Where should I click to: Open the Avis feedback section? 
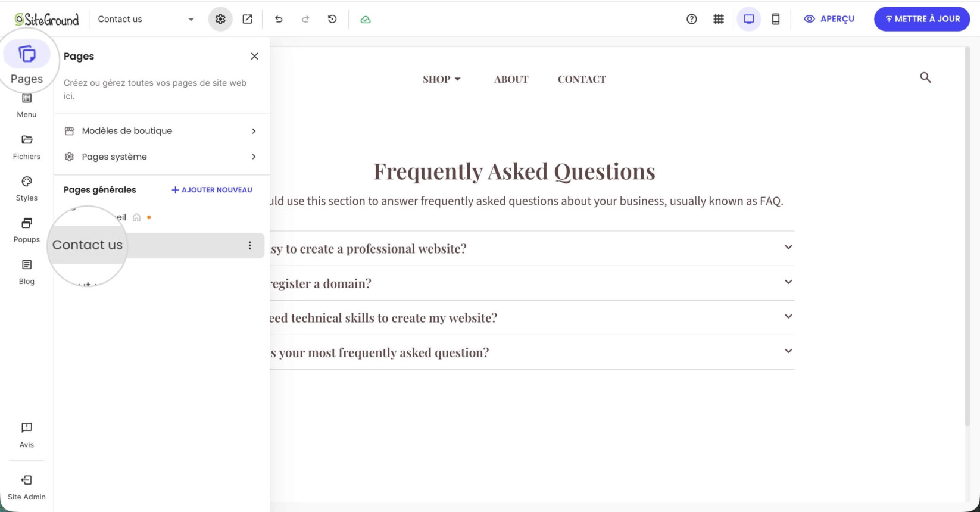pos(27,435)
